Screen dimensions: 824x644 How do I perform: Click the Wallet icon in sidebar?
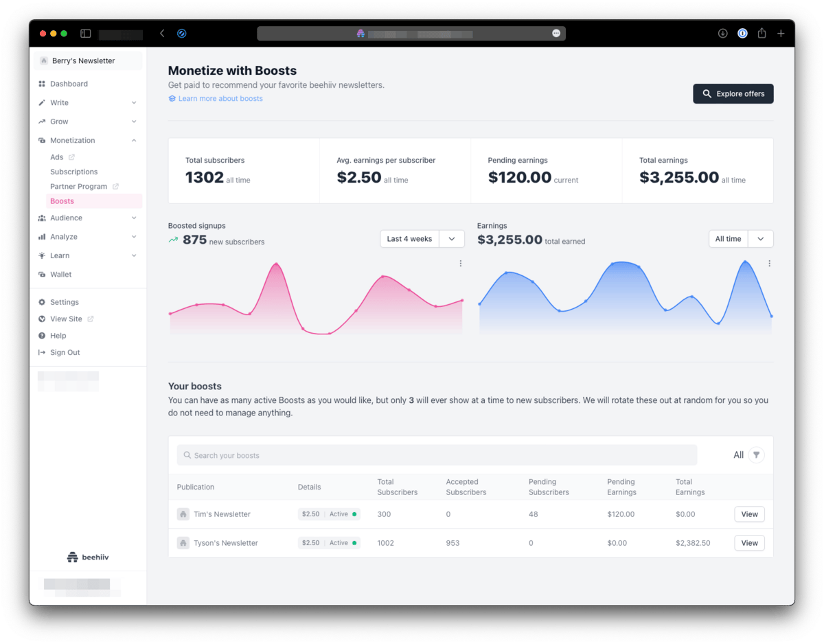pyautogui.click(x=42, y=274)
